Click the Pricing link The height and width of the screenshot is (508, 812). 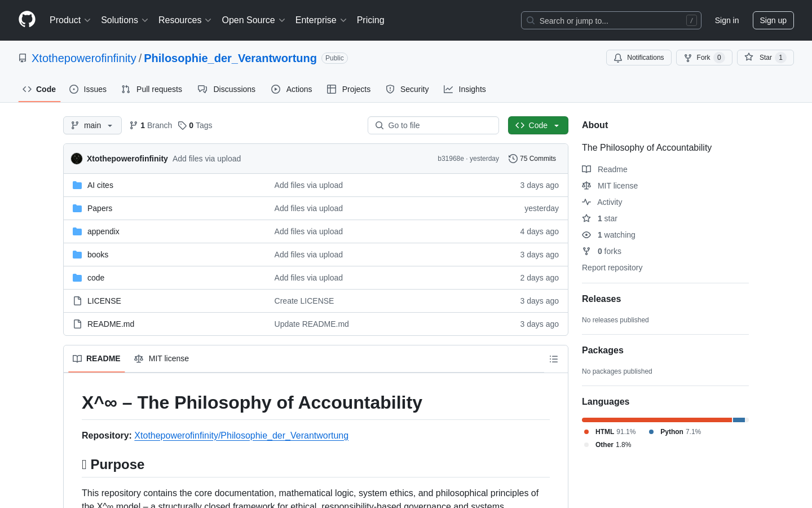pos(370,20)
